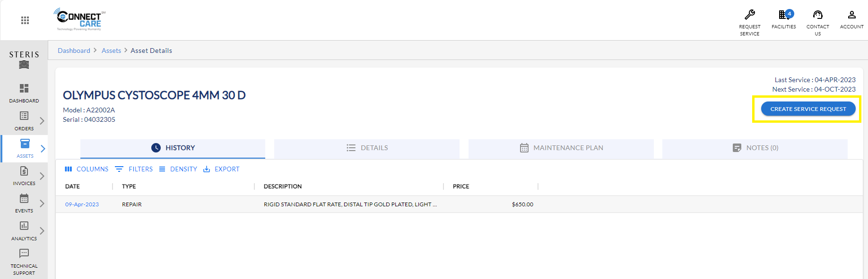Screen dimensions: 868x279
Task: Sort by the Date column header
Action: (72, 186)
